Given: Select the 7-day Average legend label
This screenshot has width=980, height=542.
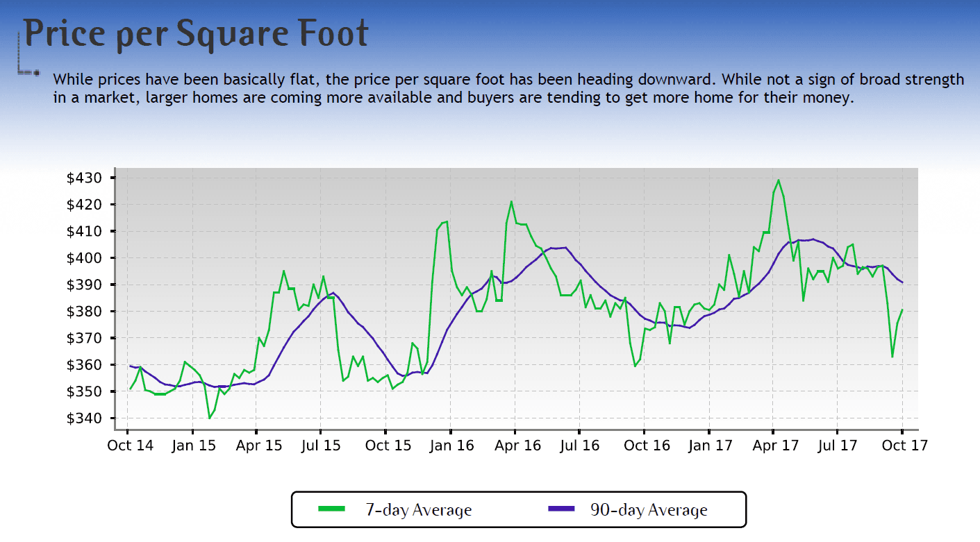Looking at the screenshot, I should click(418, 510).
